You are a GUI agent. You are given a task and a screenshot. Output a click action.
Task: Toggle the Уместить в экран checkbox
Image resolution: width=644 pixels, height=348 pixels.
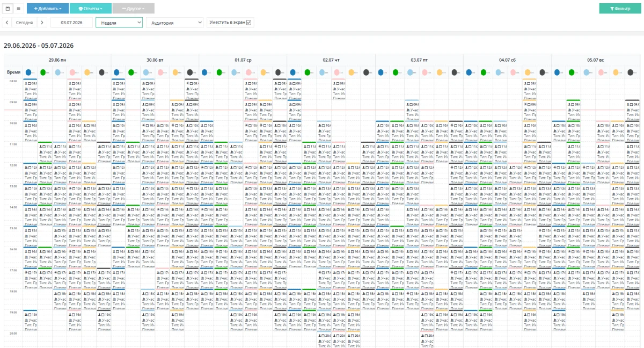pyautogui.click(x=248, y=23)
